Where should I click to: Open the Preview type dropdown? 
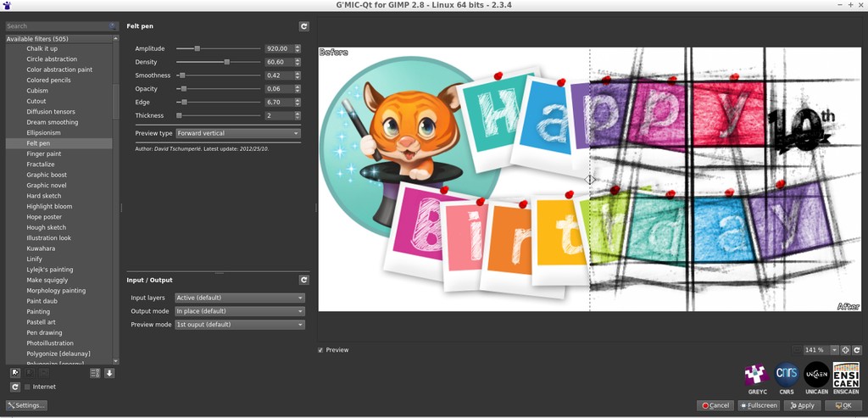(238, 133)
